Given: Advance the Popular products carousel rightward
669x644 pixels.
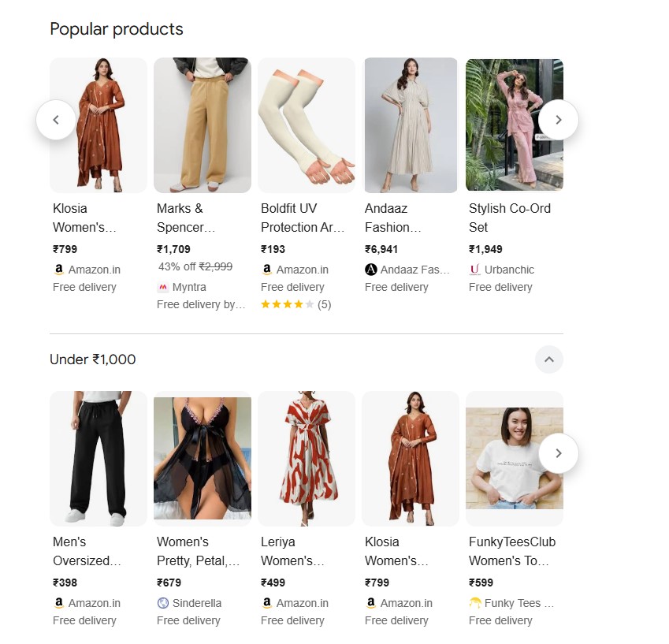Looking at the screenshot, I should 558,120.
